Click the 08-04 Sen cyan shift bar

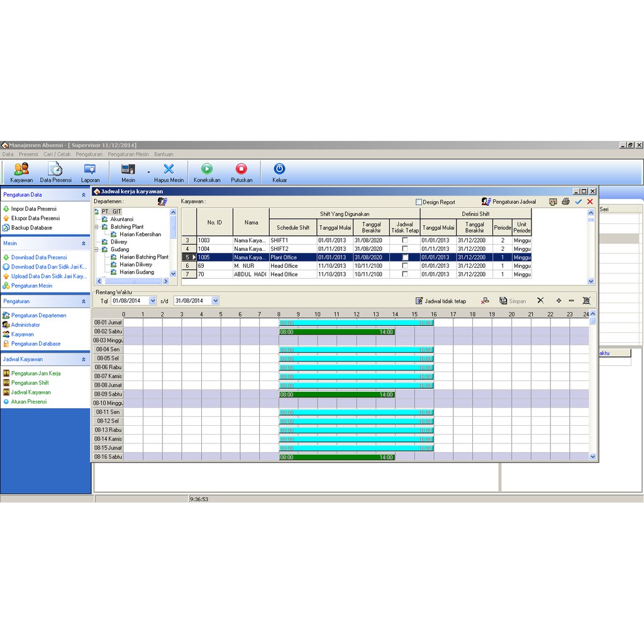click(x=356, y=350)
